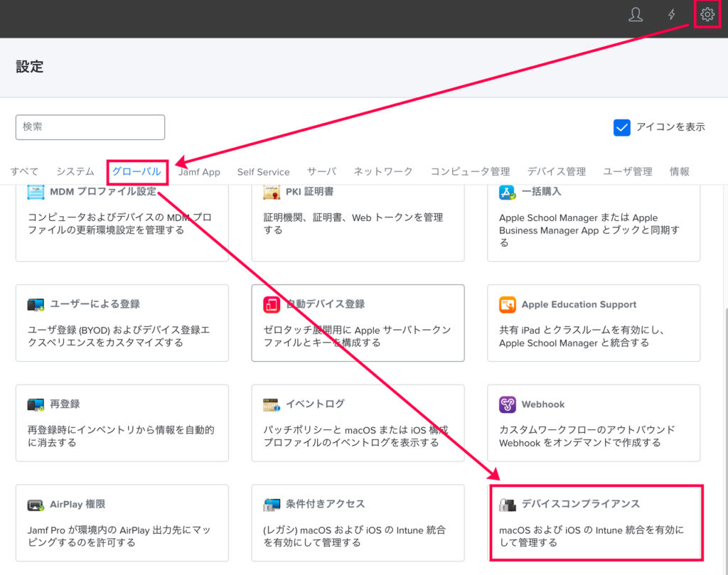Switch to the ネットワーク tab

[x=383, y=172]
